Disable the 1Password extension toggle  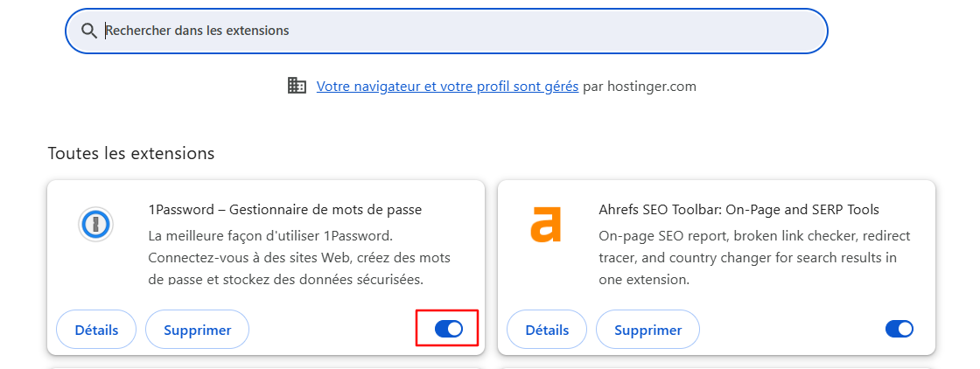pyautogui.click(x=449, y=329)
